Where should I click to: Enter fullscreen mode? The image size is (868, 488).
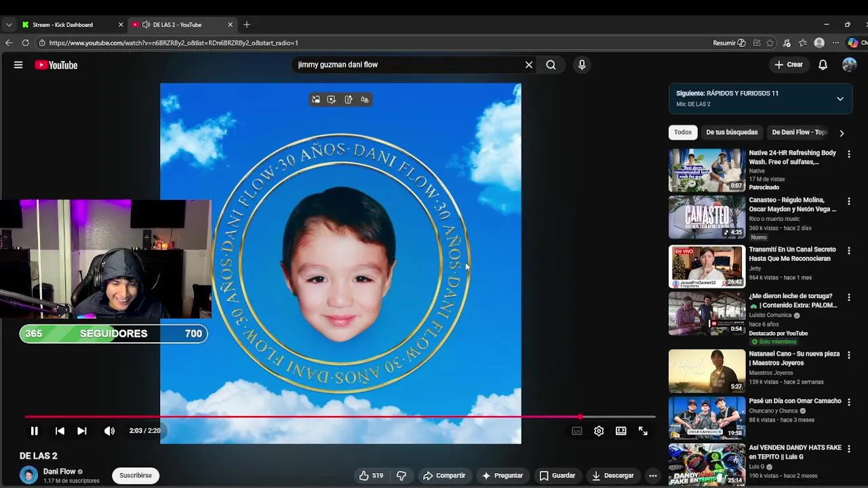[643, 431]
